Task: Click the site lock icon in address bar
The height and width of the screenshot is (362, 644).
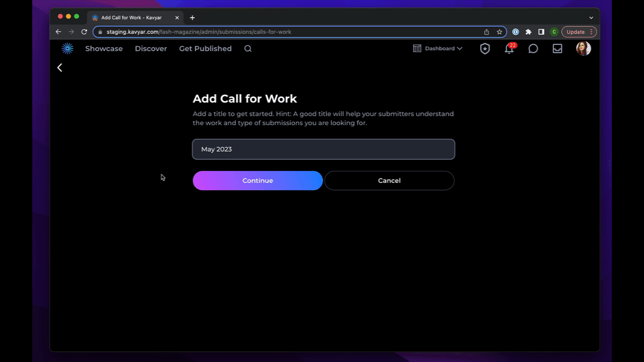Action: 100,32
